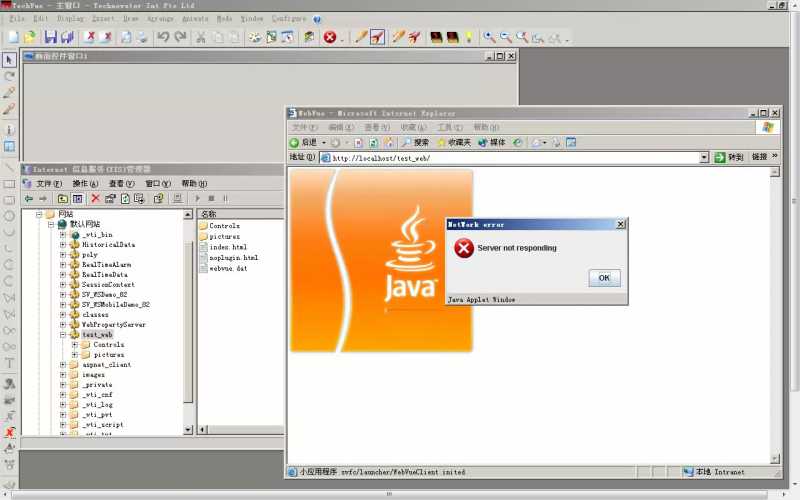Open the address bar dropdown arrow

coord(704,158)
